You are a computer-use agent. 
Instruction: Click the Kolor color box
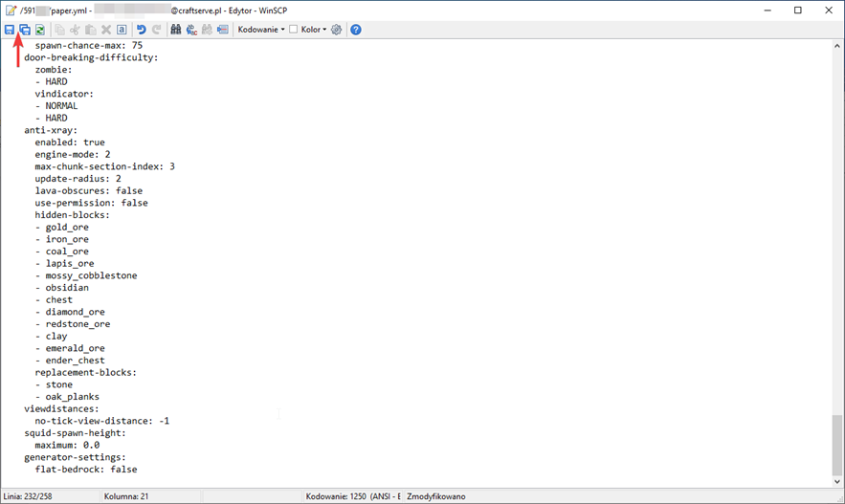pyautogui.click(x=294, y=30)
